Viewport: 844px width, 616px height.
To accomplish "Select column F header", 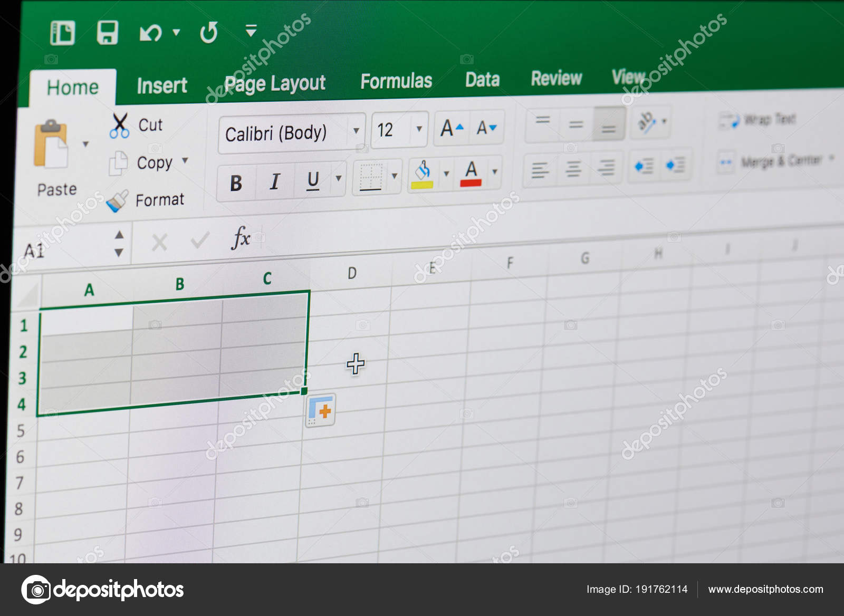I will 510,263.
